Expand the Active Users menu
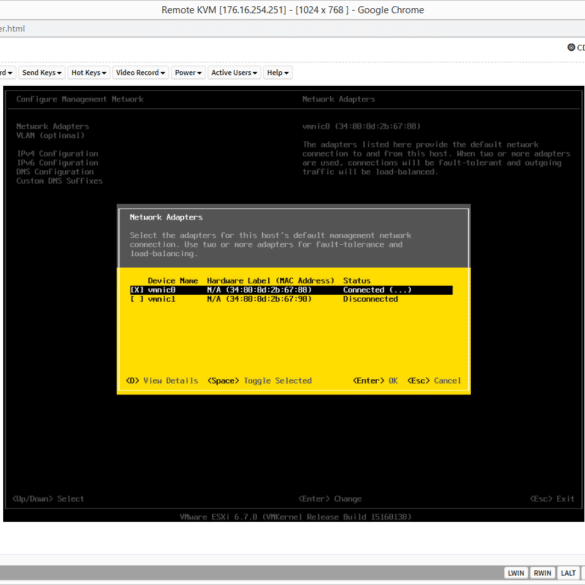Screen dimensions: 585x585 click(234, 72)
